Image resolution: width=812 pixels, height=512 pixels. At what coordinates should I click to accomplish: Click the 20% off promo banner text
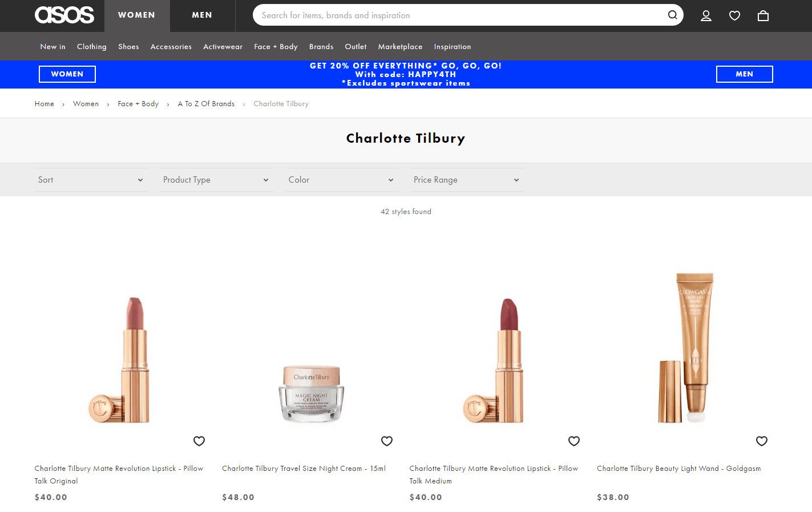(x=406, y=74)
